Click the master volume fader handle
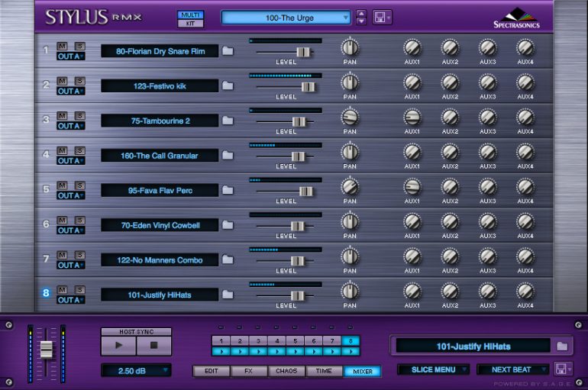The image size is (588, 390). (47, 350)
